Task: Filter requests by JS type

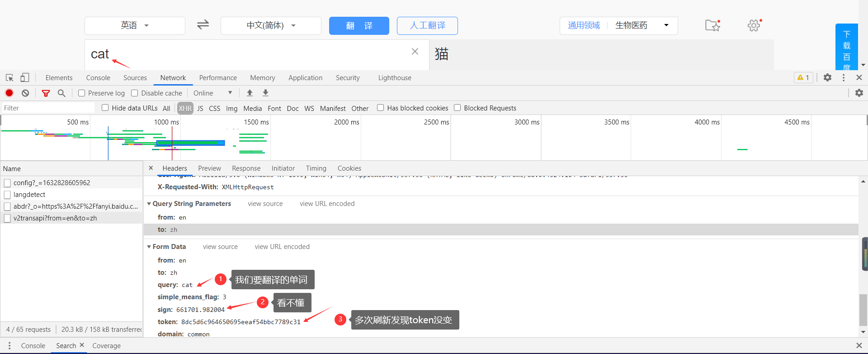Action: (x=200, y=108)
